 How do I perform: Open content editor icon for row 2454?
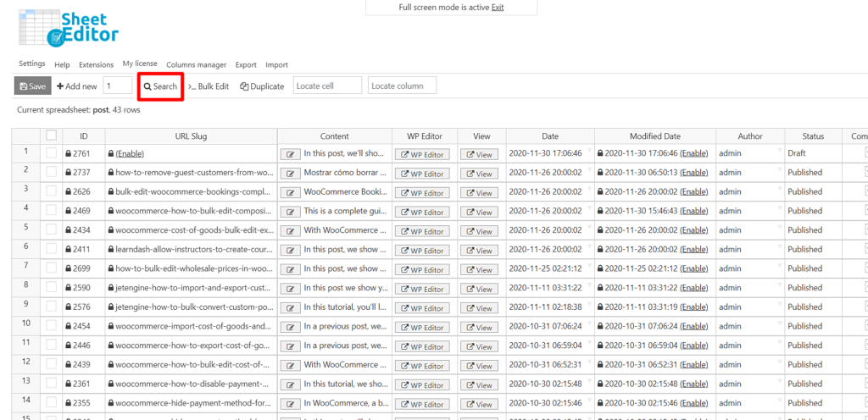coord(290,328)
